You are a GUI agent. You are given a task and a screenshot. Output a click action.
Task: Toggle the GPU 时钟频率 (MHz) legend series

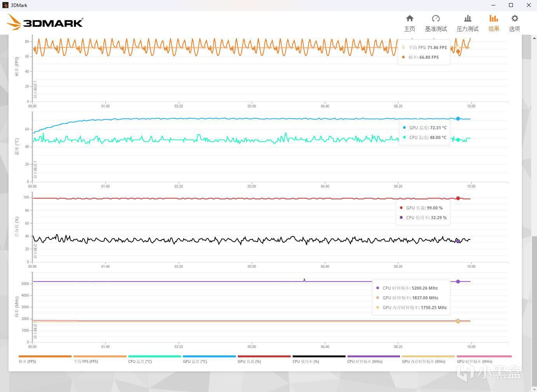point(484,359)
